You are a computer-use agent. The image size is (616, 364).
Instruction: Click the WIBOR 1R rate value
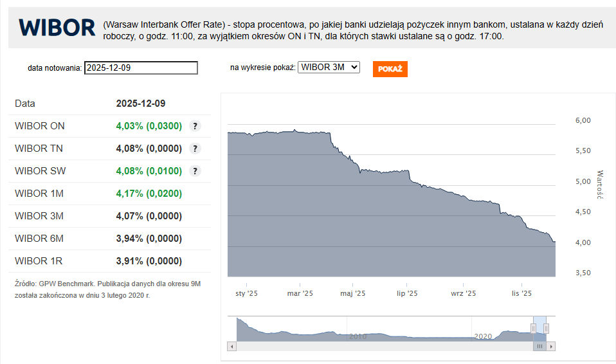click(x=149, y=261)
